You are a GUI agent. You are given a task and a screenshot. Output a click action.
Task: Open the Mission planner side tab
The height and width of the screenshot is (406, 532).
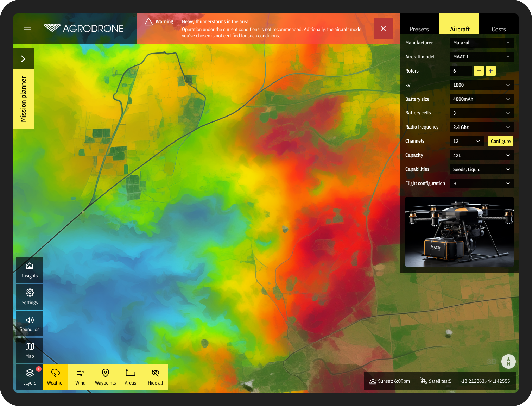[23, 99]
